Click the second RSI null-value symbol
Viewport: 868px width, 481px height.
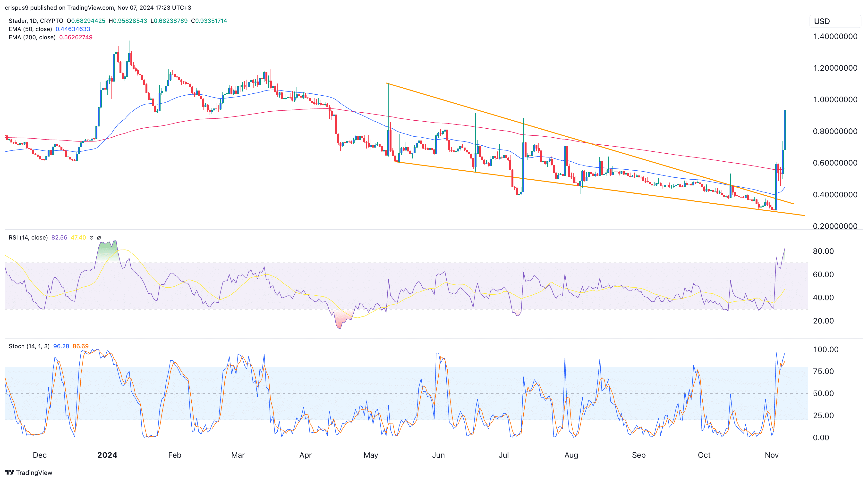(x=99, y=238)
